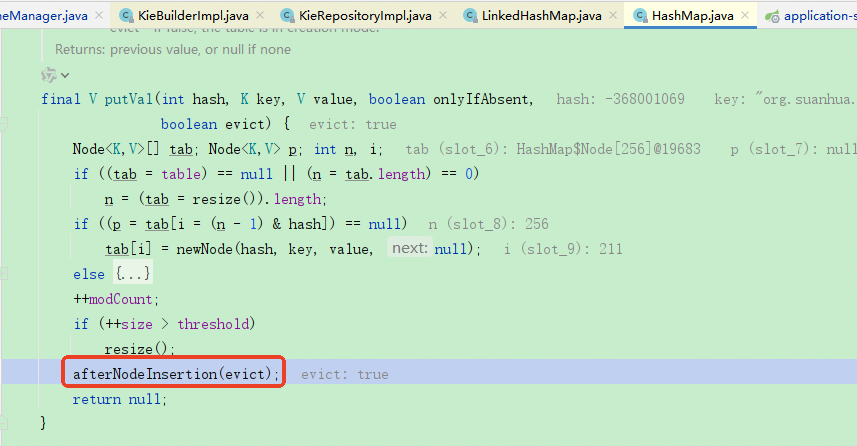857x446 pixels.
Task: Switch to the application config tab
Action: 820,16
